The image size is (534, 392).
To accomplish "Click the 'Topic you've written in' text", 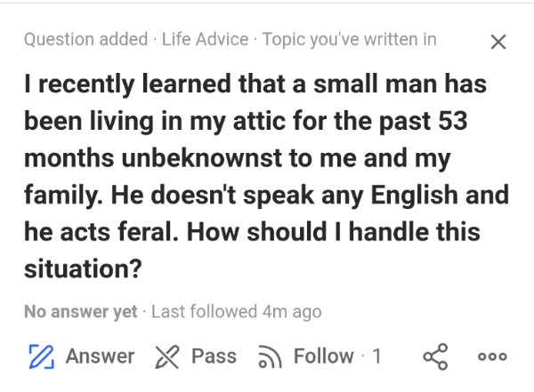I will [x=350, y=39].
